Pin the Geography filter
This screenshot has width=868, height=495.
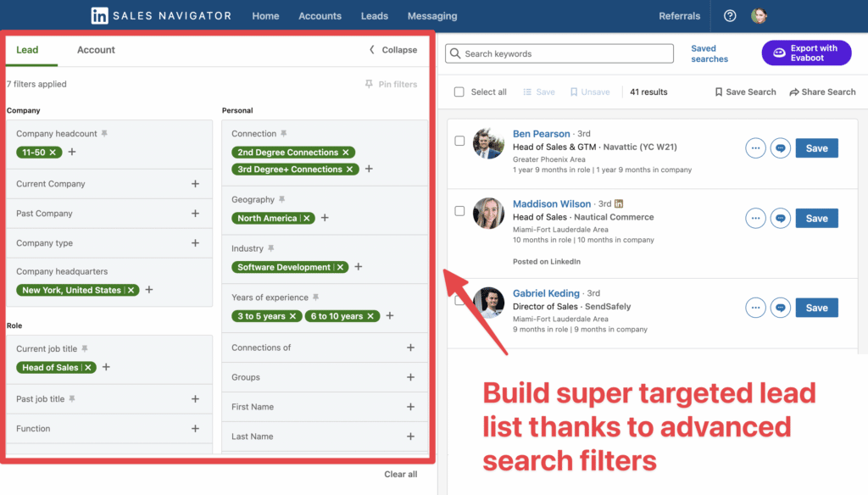[281, 199]
